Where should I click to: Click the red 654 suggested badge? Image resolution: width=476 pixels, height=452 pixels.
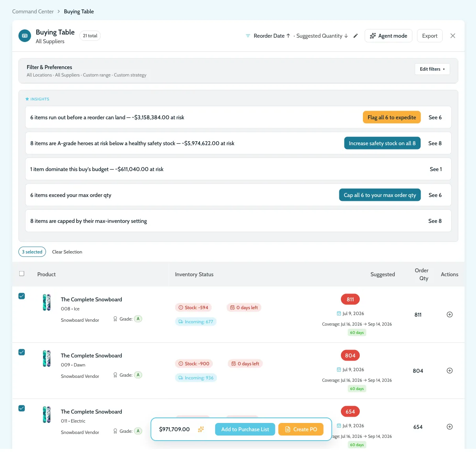(350, 412)
